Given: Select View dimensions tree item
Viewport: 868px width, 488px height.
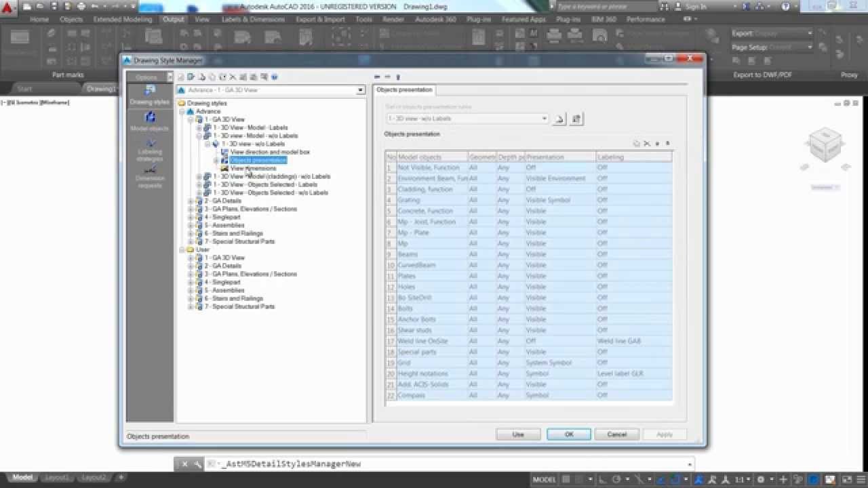Looking at the screenshot, I should [x=253, y=168].
